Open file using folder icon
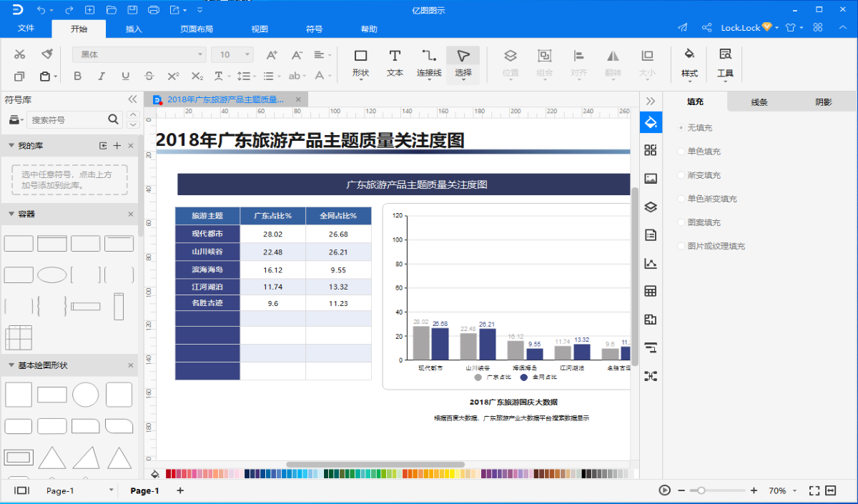The height and width of the screenshot is (504, 858). tap(111, 10)
